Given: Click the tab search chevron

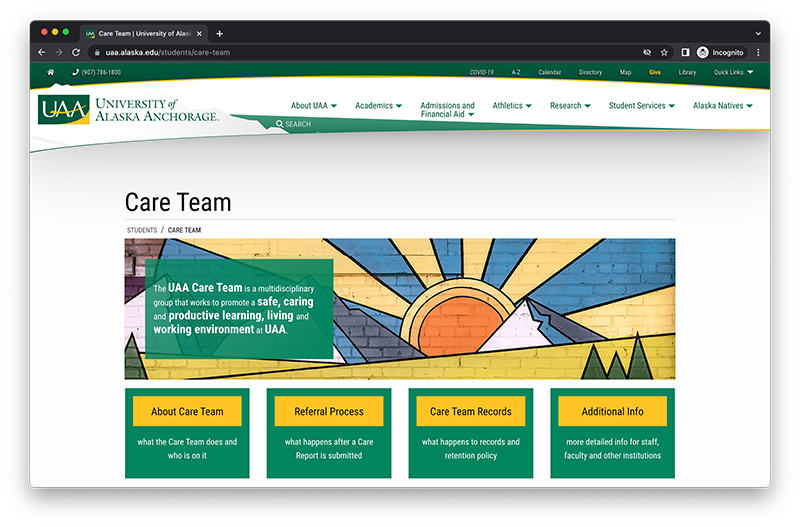Looking at the screenshot, I should pyautogui.click(x=758, y=34).
